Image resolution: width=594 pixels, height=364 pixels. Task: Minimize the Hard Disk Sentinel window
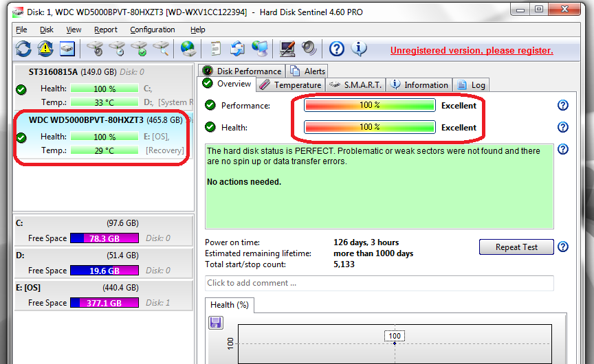520,10
